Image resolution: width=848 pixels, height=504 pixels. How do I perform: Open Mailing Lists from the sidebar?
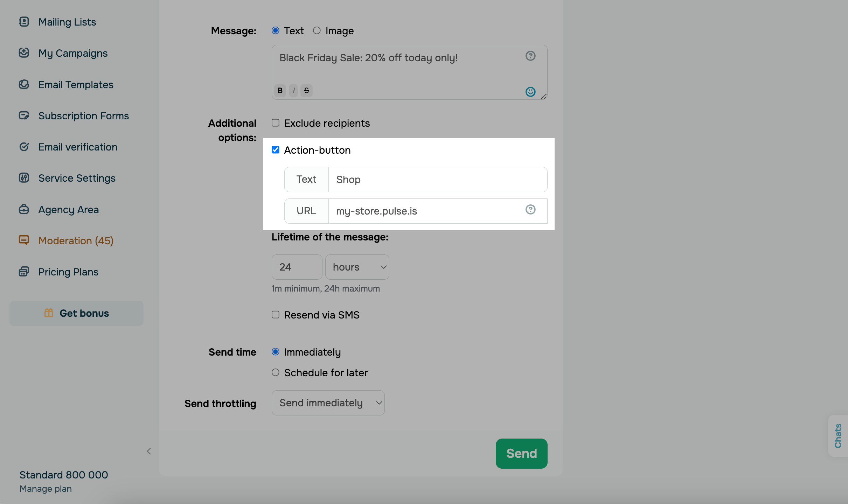pos(67,22)
